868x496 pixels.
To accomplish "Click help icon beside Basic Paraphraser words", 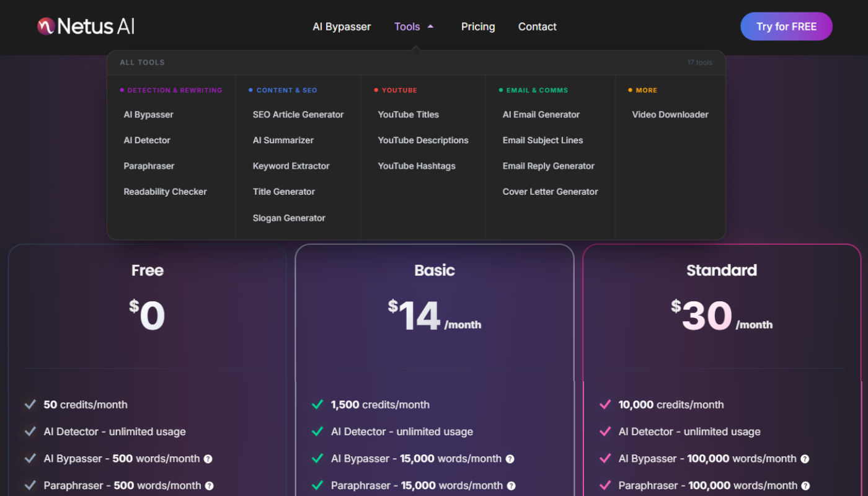I will pos(511,486).
